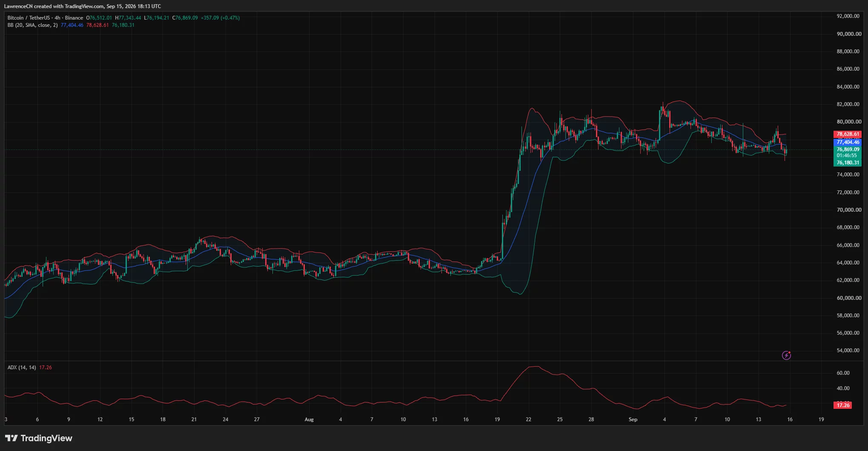This screenshot has width=868, height=451.
Task: Click the 54,000.00 price axis label
Action: (848, 350)
